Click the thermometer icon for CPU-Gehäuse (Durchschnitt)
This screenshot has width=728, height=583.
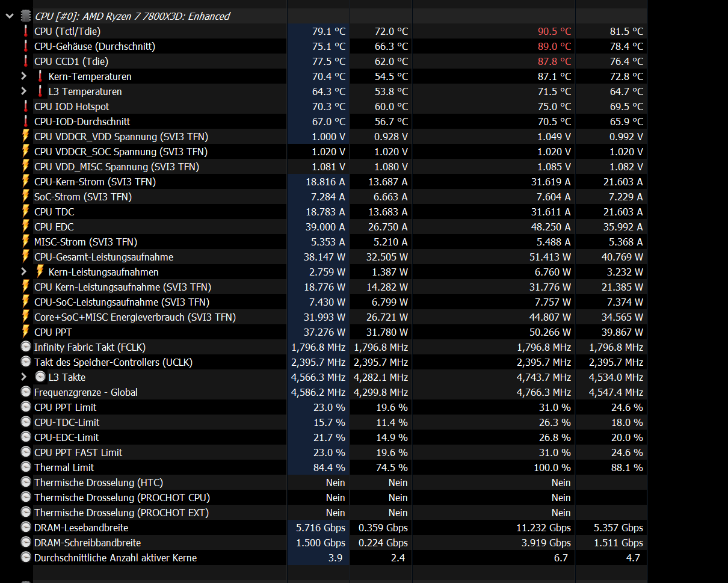[26, 46]
